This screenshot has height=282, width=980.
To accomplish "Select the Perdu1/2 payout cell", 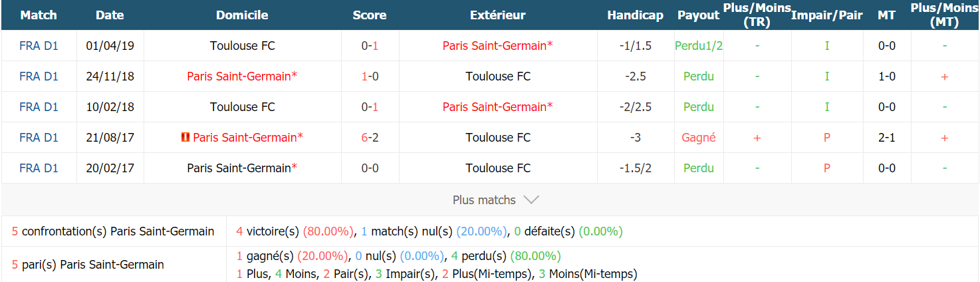I will (x=699, y=46).
